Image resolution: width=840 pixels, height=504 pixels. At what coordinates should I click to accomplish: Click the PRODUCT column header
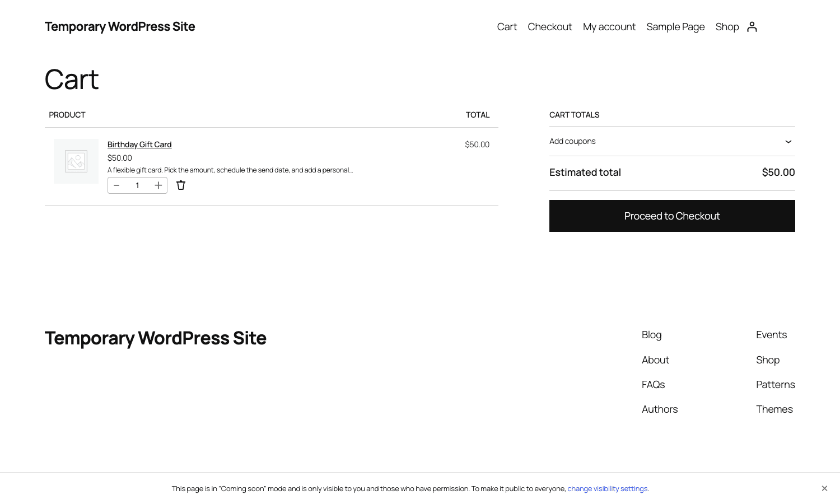click(67, 115)
